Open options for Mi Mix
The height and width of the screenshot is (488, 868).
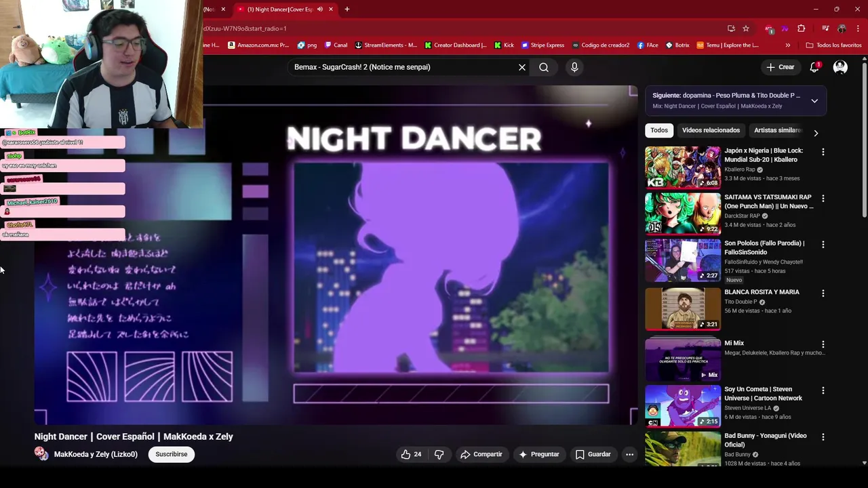(823, 344)
